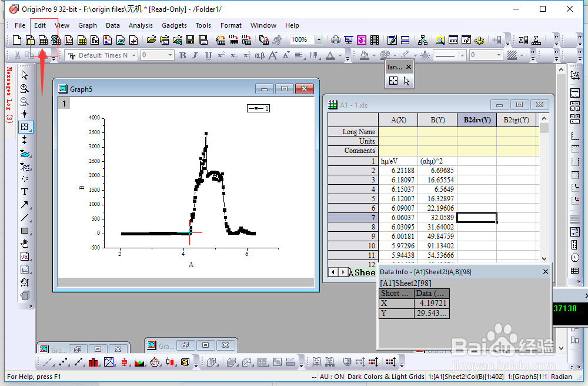Click the Save Project floppy disk icon
The image size is (588, 386).
[190, 40]
